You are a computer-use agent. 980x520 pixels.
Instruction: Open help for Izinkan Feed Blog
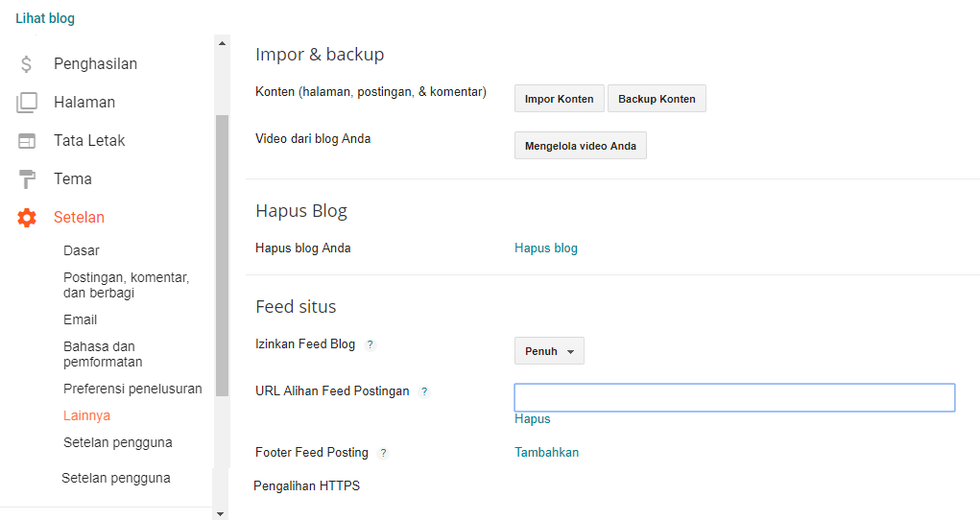click(x=370, y=344)
